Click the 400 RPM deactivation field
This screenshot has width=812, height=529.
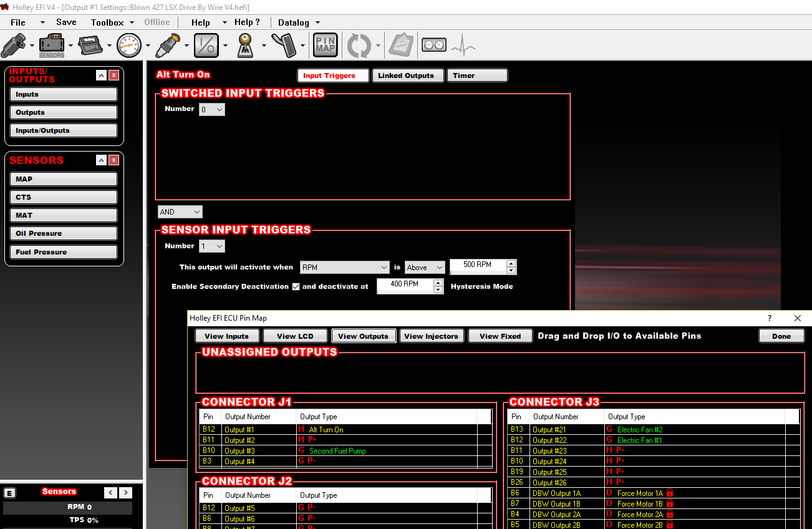[405, 286]
